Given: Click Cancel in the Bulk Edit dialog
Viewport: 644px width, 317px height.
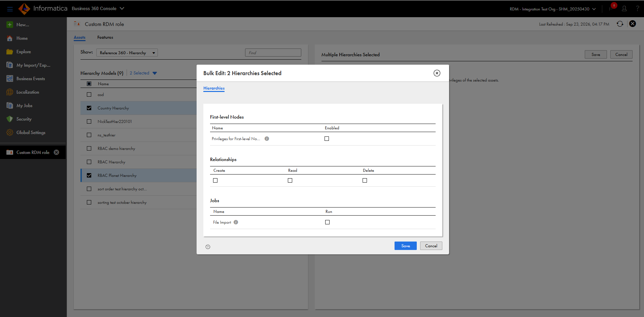Looking at the screenshot, I should [x=431, y=246].
